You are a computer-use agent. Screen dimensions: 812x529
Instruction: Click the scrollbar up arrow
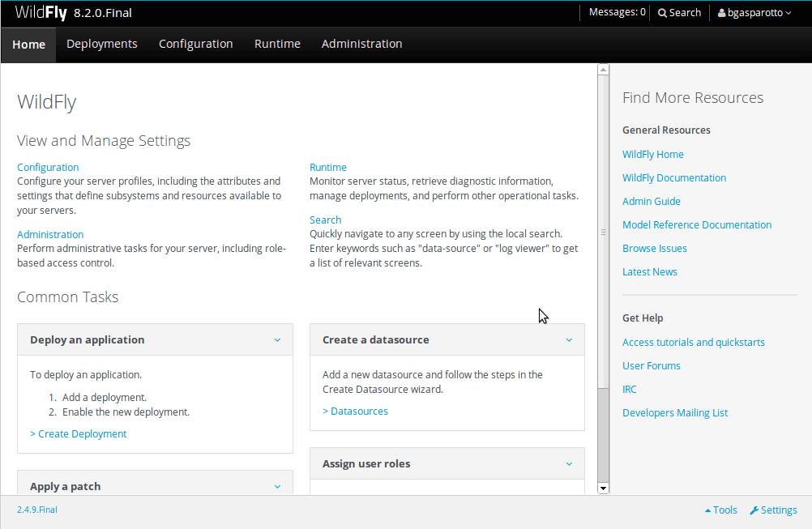tap(603, 70)
